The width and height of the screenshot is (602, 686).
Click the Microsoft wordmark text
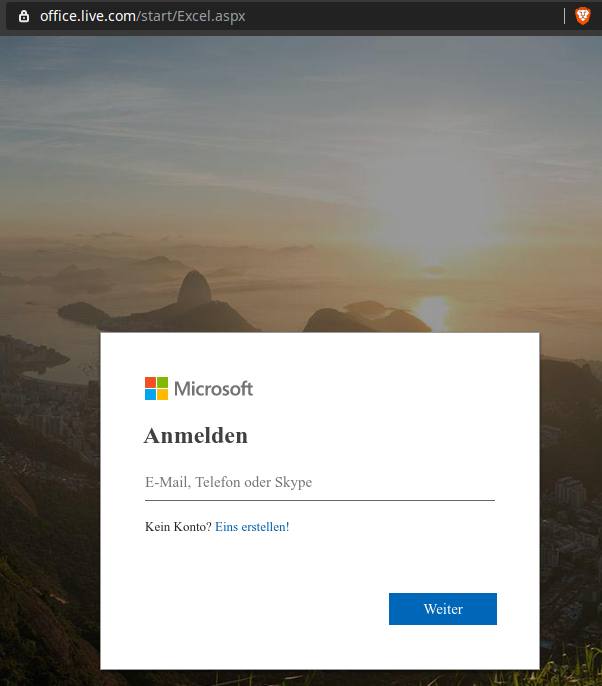(214, 388)
